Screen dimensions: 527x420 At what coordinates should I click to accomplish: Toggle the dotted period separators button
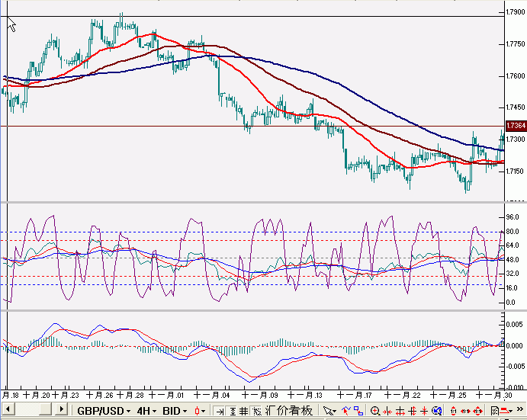(x=257, y=411)
